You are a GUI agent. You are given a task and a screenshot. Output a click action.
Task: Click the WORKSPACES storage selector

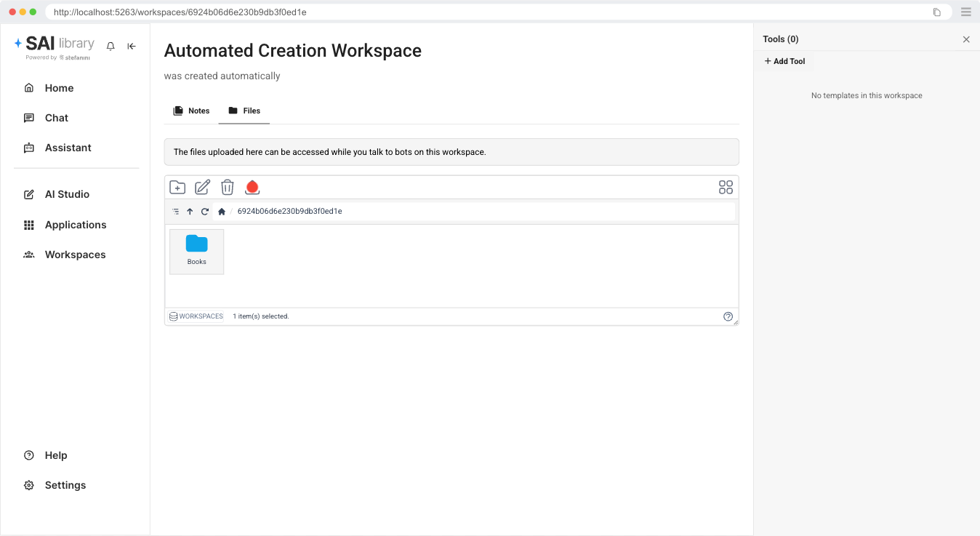point(196,316)
